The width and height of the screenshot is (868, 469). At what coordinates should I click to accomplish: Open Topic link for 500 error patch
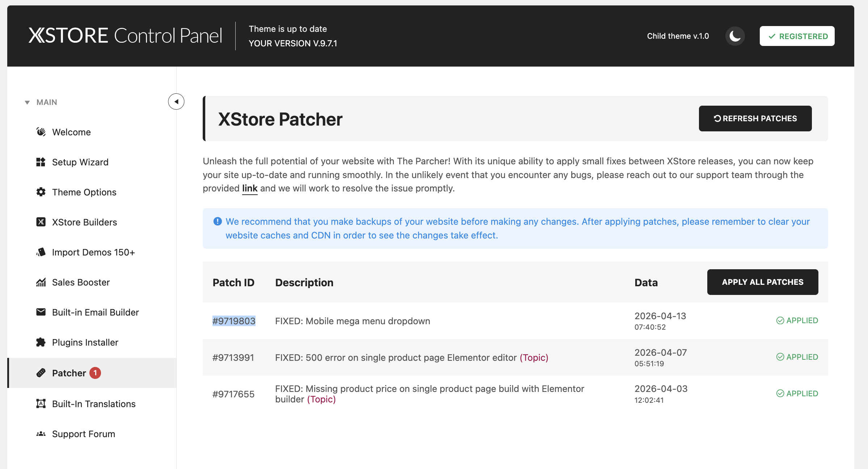click(x=534, y=358)
